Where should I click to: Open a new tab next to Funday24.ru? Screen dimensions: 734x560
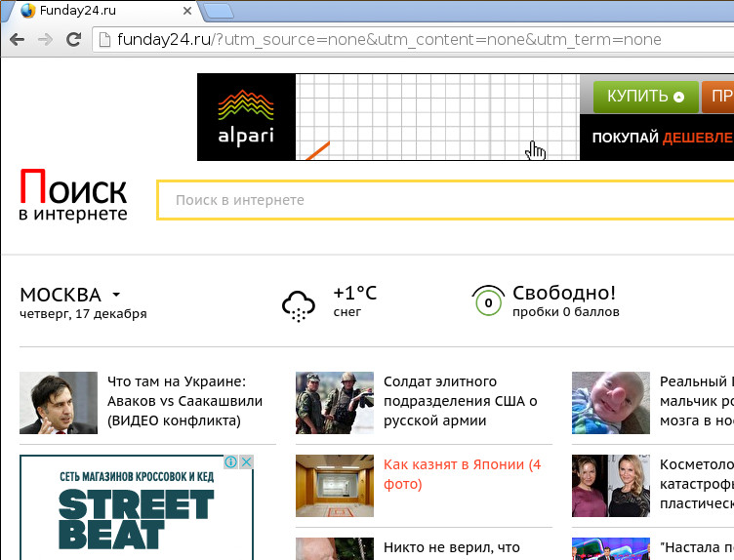pyautogui.click(x=219, y=11)
